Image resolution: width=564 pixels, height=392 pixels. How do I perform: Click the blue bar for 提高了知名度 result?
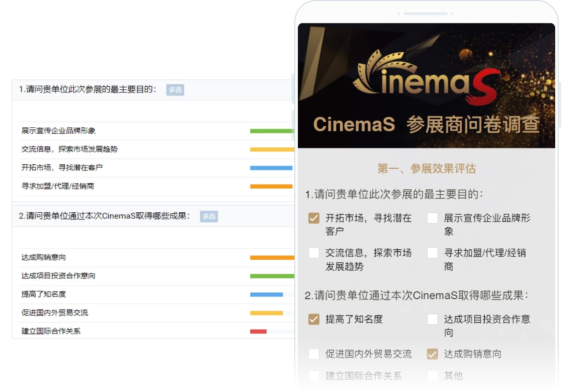266,294
